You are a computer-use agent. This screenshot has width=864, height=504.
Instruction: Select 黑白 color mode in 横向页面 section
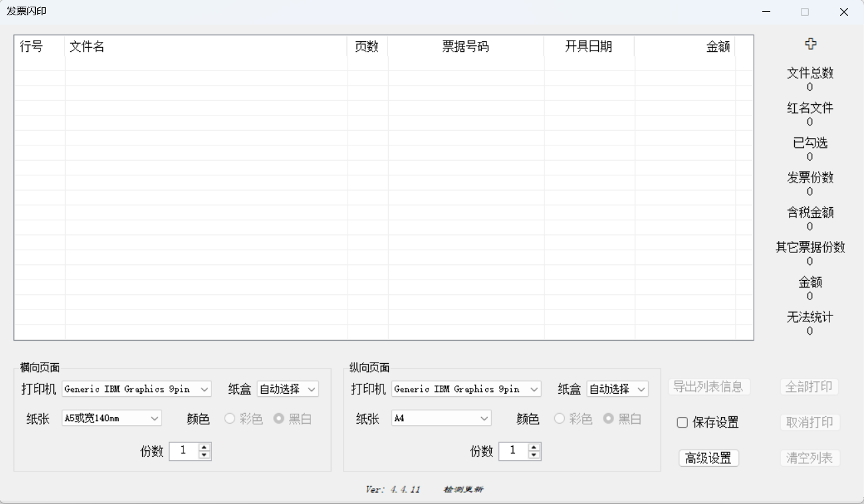click(278, 418)
